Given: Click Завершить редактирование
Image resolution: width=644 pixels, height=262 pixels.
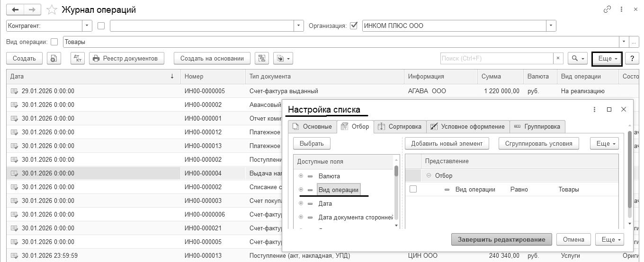Looking at the screenshot, I should tap(501, 239).
